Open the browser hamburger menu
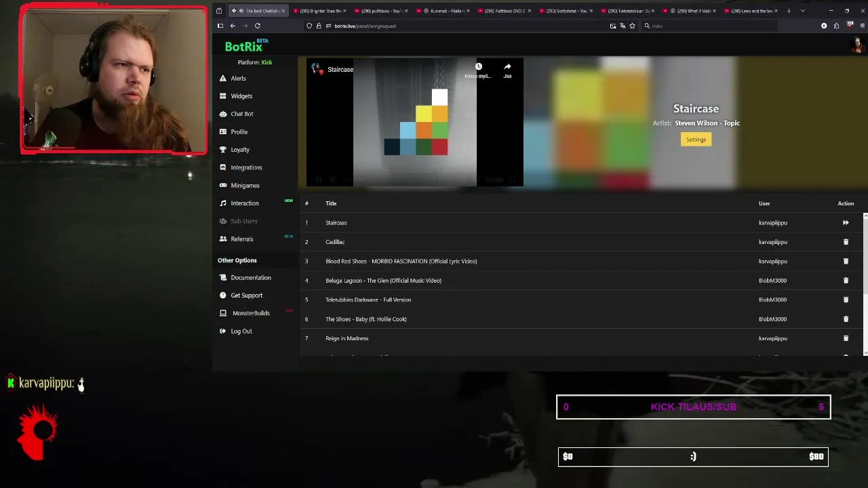Screen dimensions: 868x488 (863, 26)
